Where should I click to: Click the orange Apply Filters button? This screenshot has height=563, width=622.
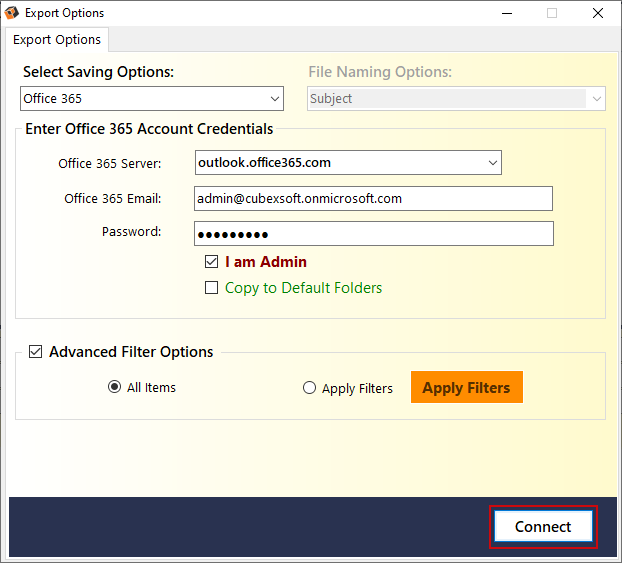tap(466, 387)
